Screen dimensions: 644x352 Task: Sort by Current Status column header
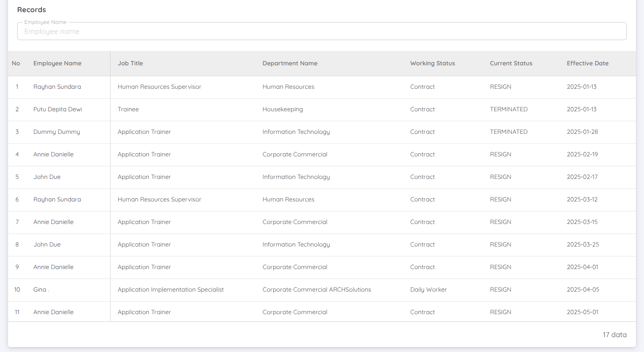coord(511,64)
